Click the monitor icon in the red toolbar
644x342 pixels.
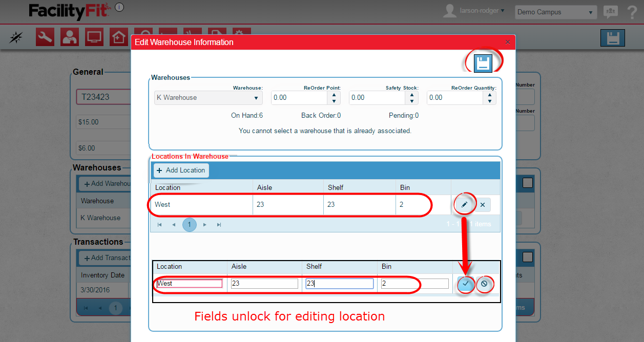[x=94, y=37]
